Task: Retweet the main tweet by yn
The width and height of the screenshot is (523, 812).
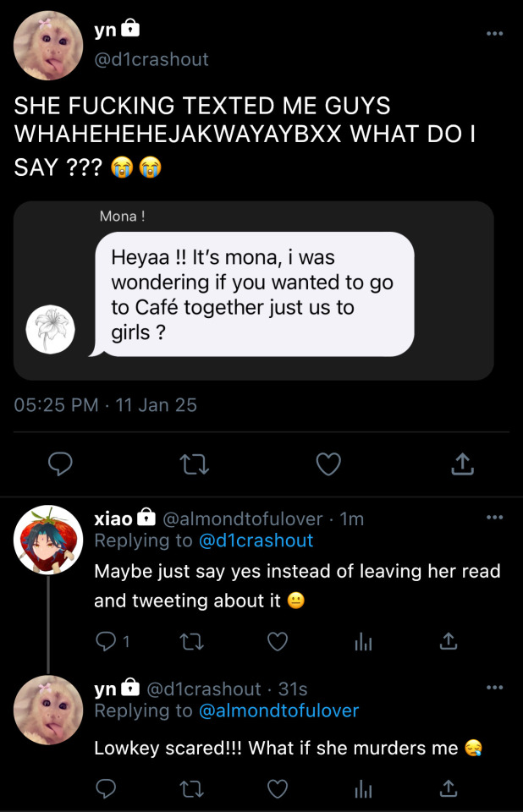Action: [194, 464]
